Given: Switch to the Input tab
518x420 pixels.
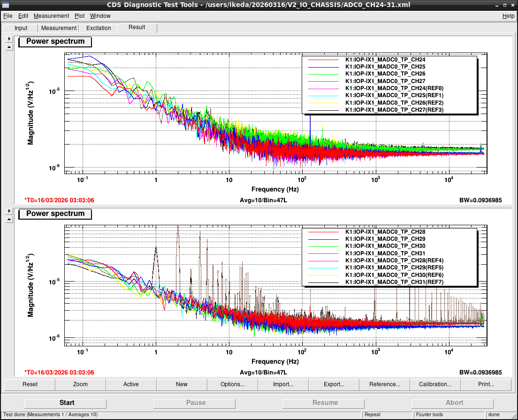Looking at the screenshot, I should point(21,28).
